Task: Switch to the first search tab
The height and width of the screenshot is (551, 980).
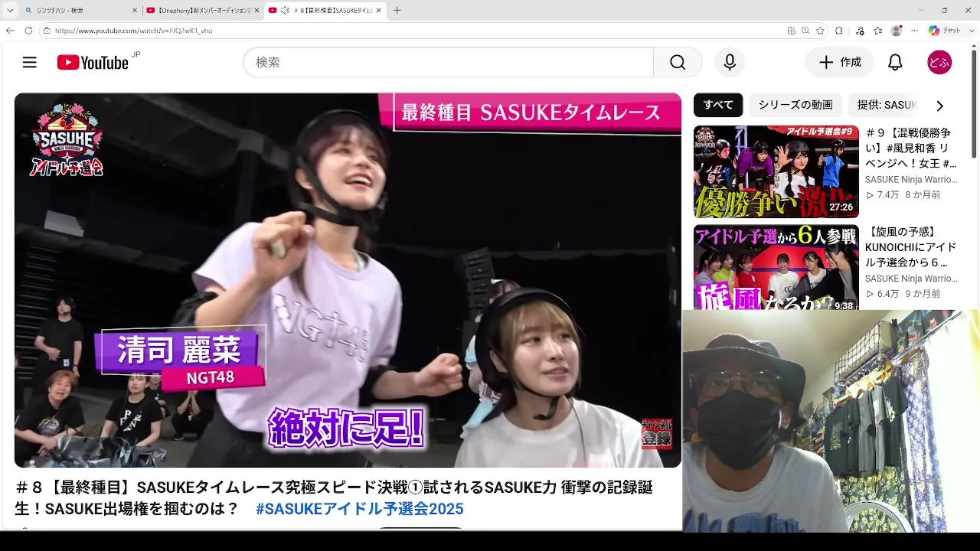Action: point(80,11)
